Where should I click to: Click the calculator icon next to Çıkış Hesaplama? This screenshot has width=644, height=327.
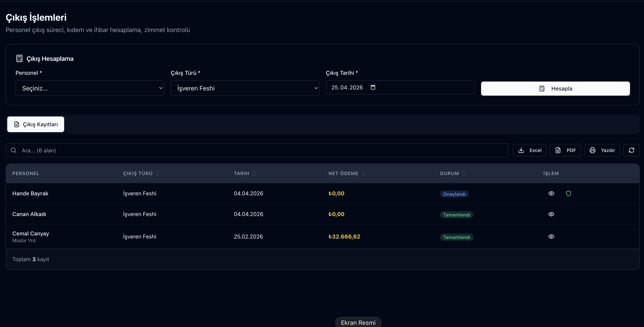19,58
